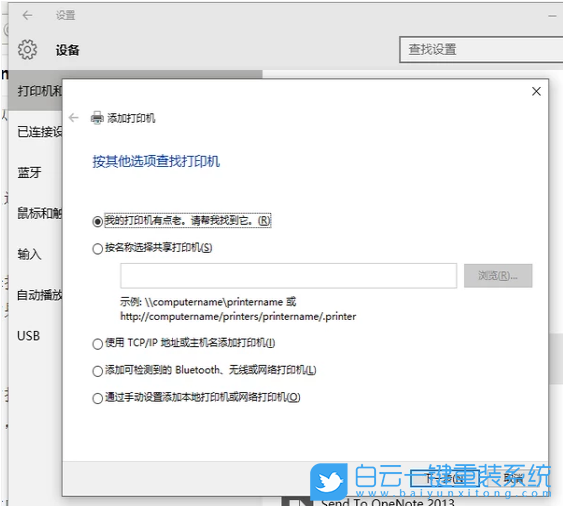The width and height of the screenshot is (563, 506).
Task: Select 通过手动设置添加本地打印机 option
Action: click(x=97, y=398)
